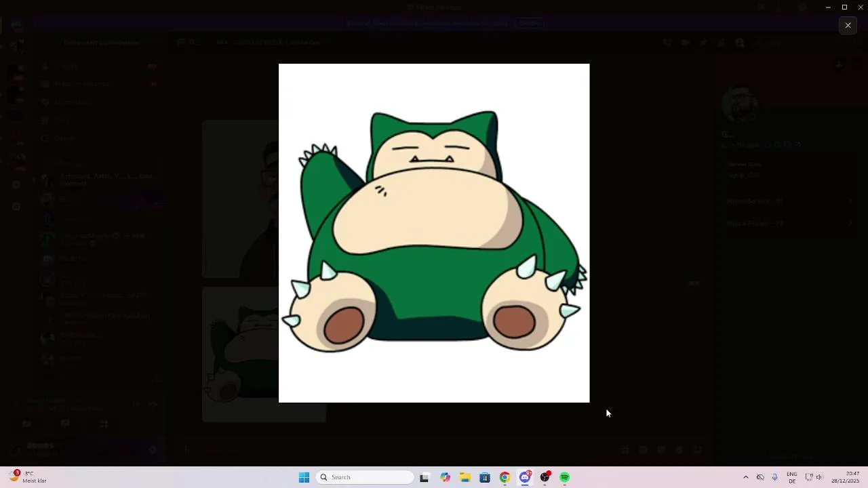Image resolution: width=868 pixels, height=488 pixels.
Task: Click the enlarged Snorlax image preview
Action: tap(434, 233)
